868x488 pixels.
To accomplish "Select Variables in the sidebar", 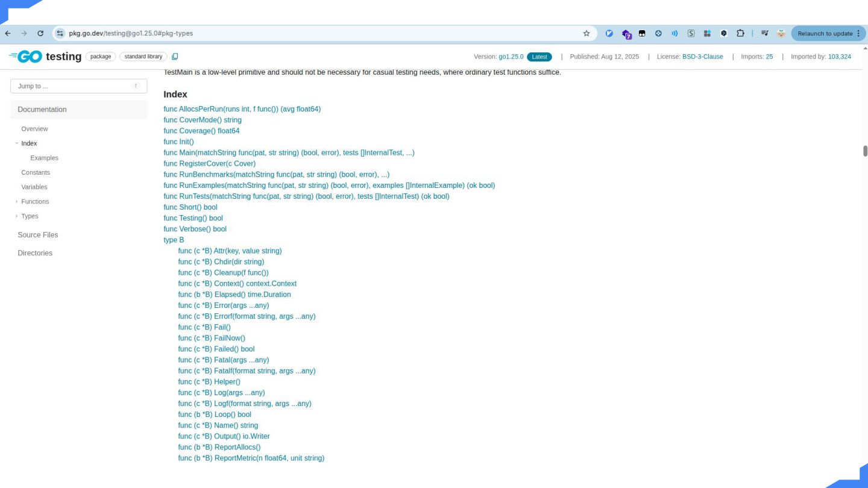I will pos(34,187).
